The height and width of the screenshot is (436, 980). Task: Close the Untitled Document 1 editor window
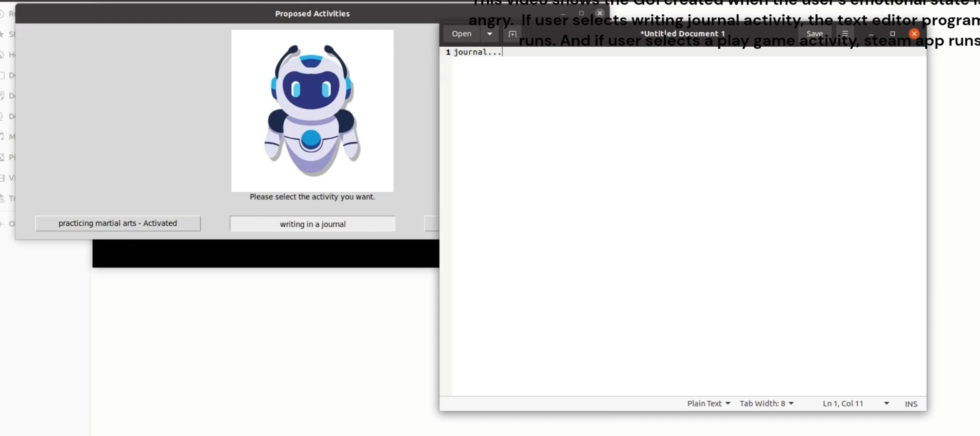coord(914,34)
